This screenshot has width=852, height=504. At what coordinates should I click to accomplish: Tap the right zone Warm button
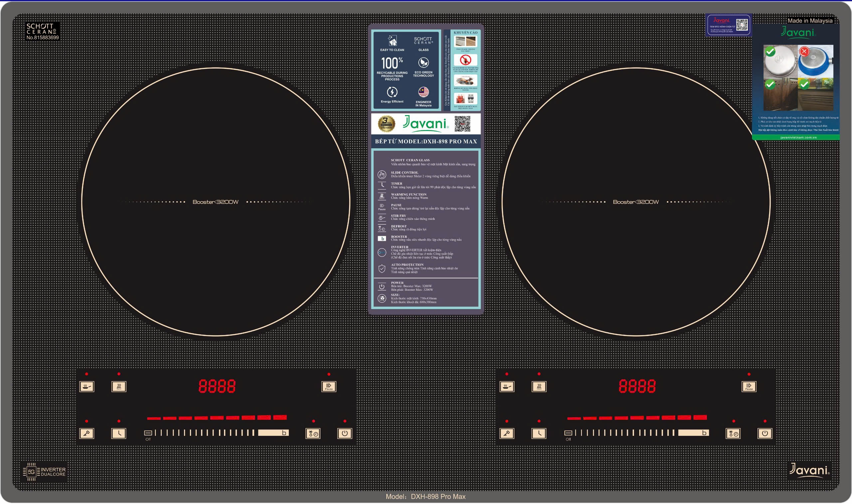click(539, 387)
